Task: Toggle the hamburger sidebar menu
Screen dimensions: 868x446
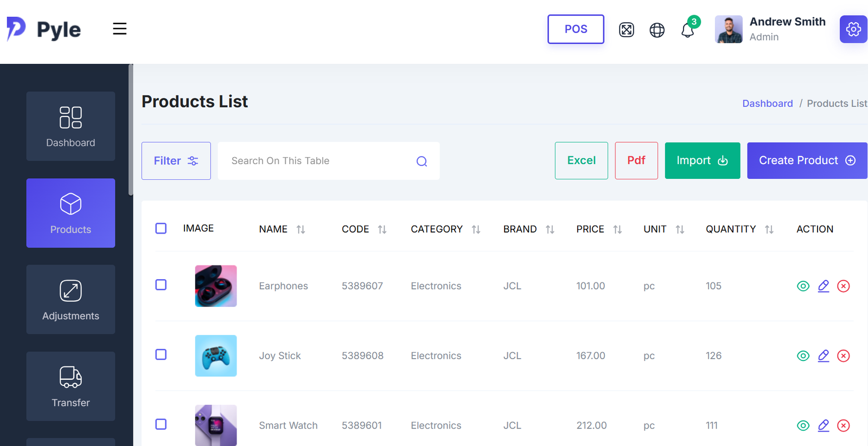Action: pyautogui.click(x=120, y=29)
